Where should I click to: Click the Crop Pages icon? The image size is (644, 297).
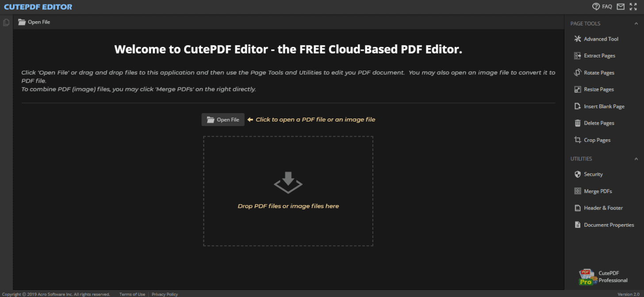pos(577,140)
